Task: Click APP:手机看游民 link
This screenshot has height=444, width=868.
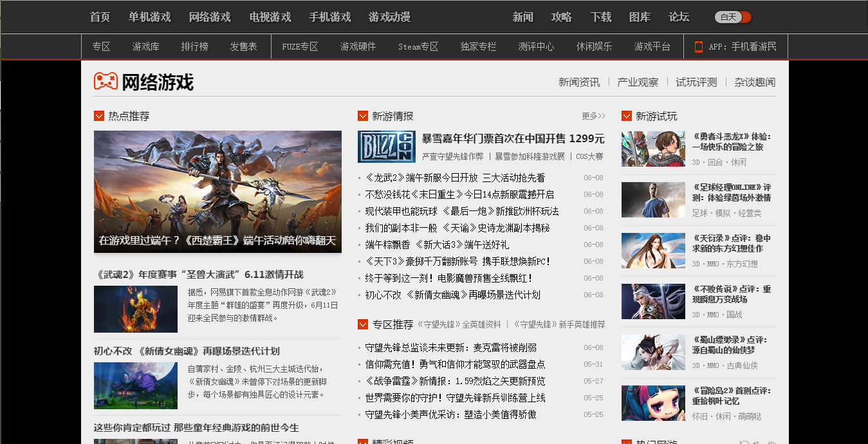Action: (x=743, y=46)
